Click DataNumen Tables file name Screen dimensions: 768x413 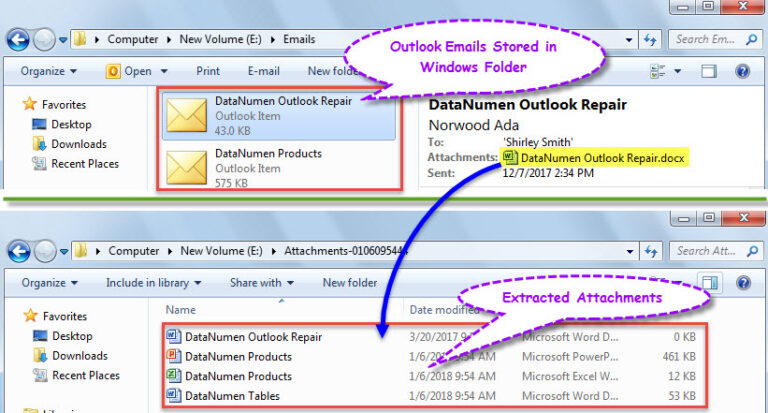click(x=232, y=396)
